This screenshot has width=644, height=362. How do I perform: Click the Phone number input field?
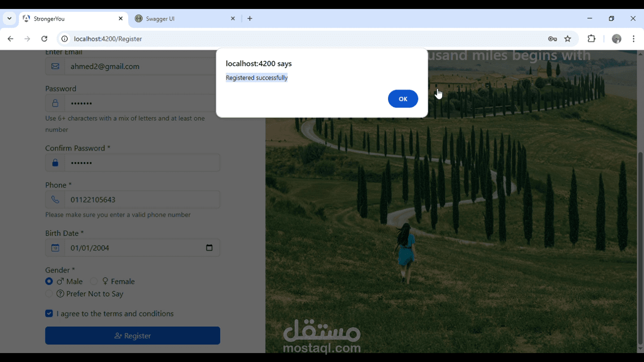coord(142,199)
